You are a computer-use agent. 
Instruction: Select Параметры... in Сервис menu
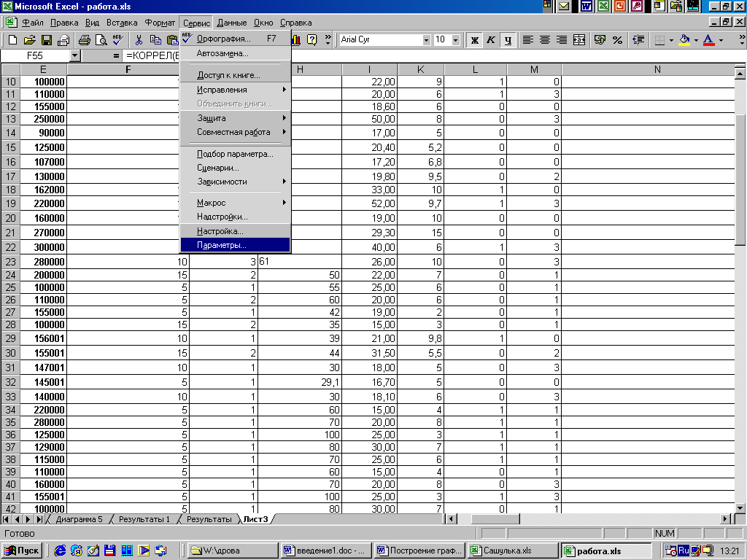pyautogui.click(x=236, y=245)
